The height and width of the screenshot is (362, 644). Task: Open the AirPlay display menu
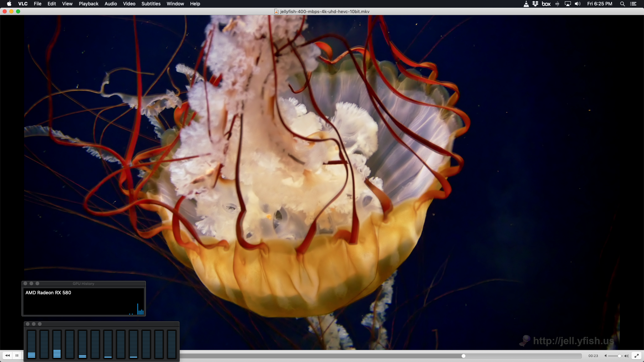coord(568,4)
